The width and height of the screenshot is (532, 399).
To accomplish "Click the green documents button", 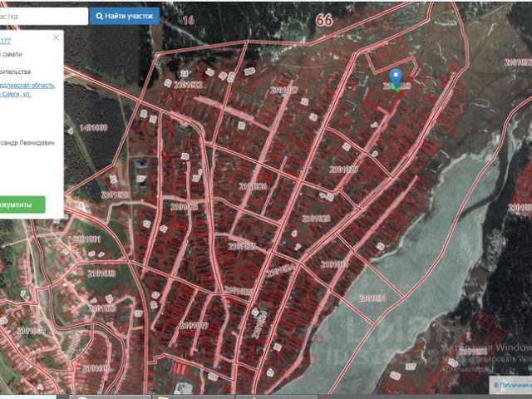I will (x=22, y=205).
